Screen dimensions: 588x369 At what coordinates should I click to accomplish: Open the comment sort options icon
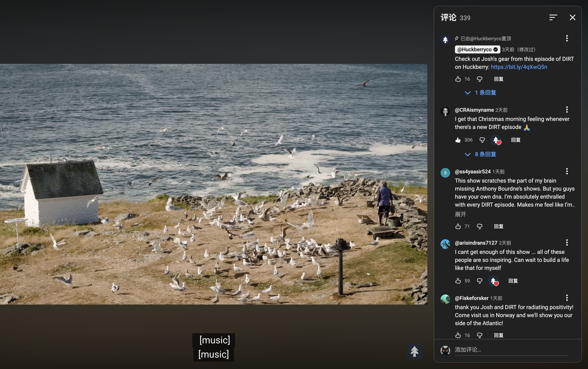pos(553,18)
